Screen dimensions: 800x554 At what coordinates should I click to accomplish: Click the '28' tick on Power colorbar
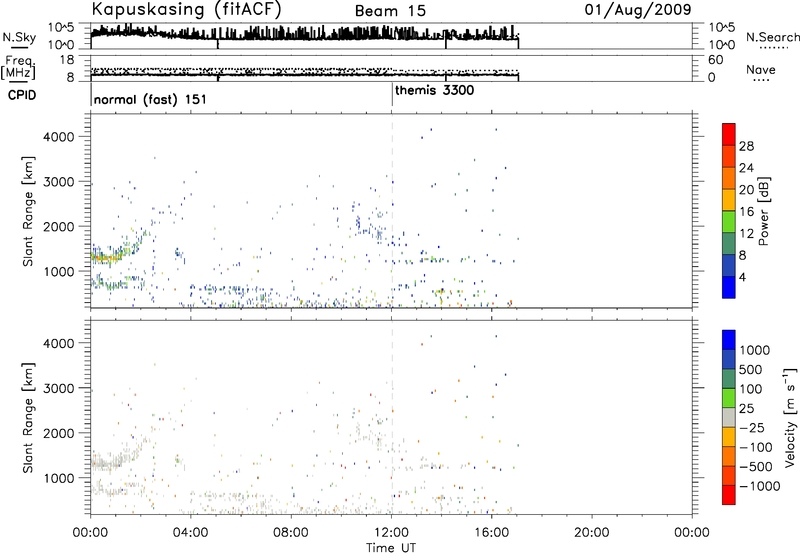(x=746, y=146)
